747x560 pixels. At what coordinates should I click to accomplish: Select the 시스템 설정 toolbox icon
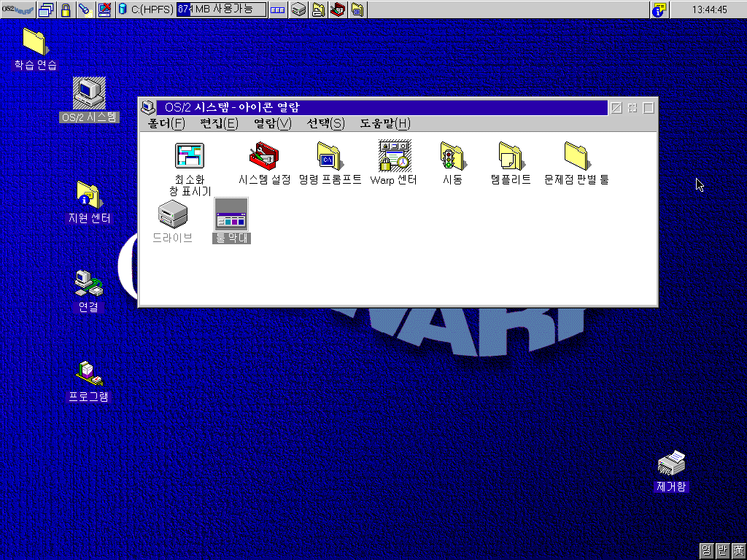coord(264,163)
